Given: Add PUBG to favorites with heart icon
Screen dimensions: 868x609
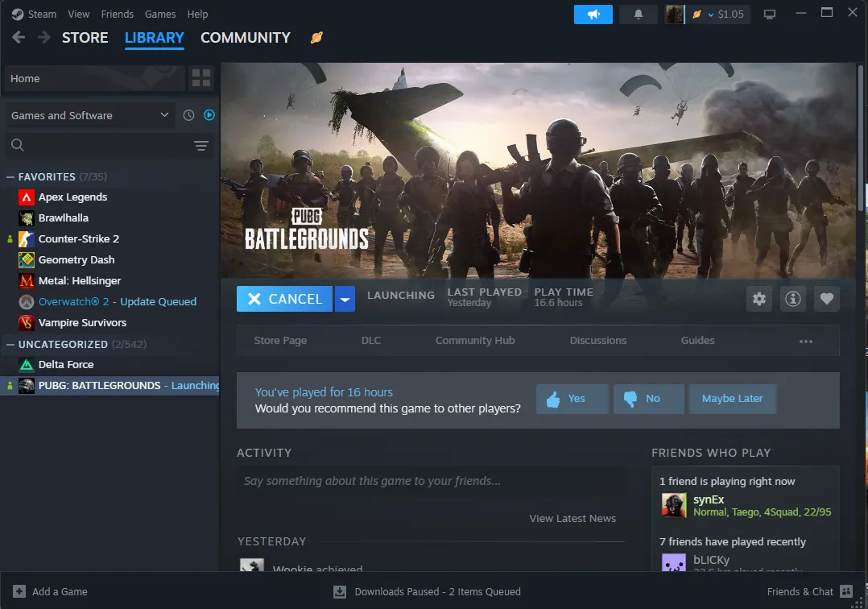Looking at the screenshot, I should pyautogui.click(x=826, y=299).
